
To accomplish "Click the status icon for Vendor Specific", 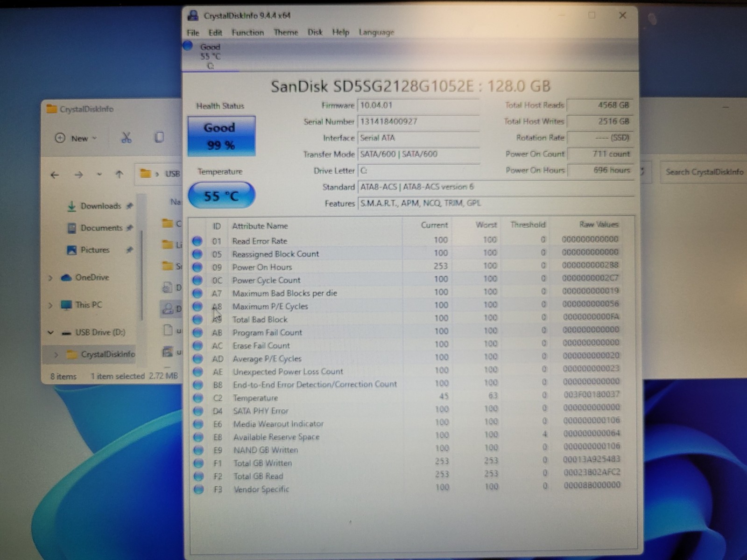I will pyautogui.click(x=198, y=489).
